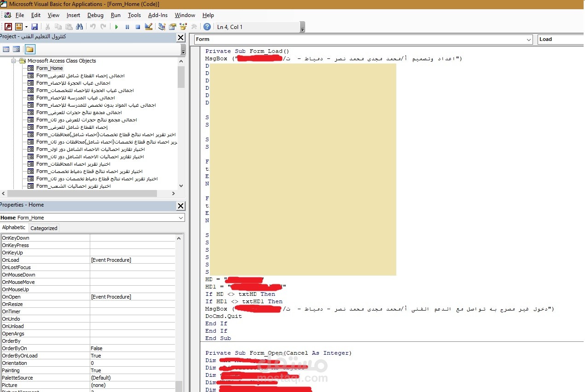
Task: Close the Properties pane
Action: click(181, 206)
